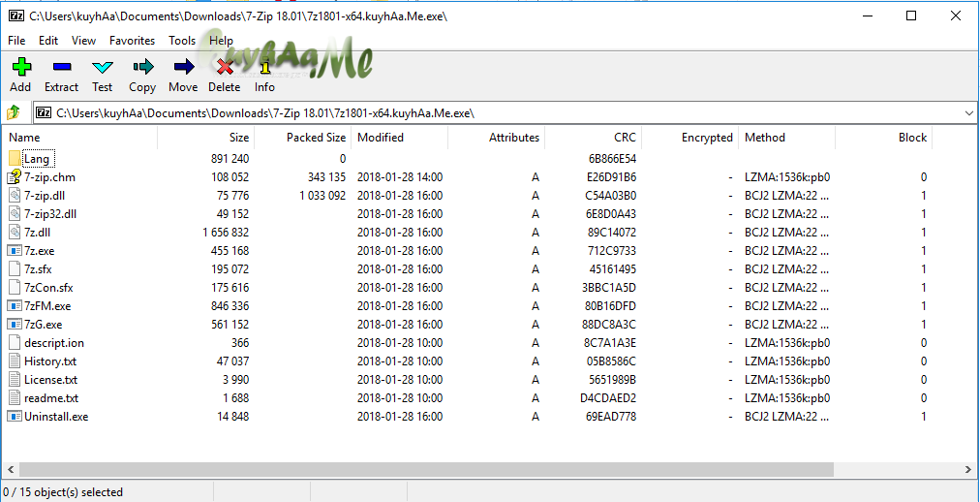Click the 7zFM.exe application icon

[x=15, y=305]
